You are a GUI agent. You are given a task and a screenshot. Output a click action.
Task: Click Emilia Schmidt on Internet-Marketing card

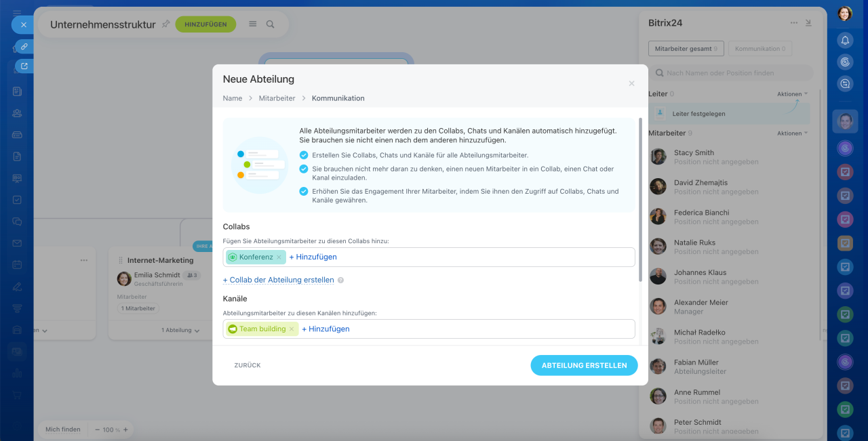click(157, 275)
